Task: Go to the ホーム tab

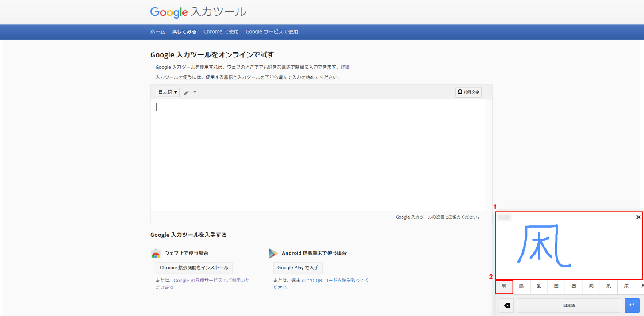Action: pyautogui.click(x=157, y=32)
